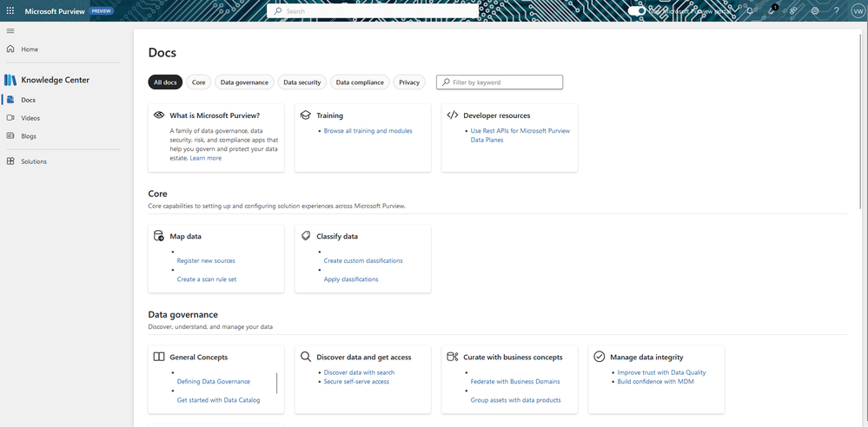This screenshot has width=868, height=427.
Task: Click the Knowledge Center heading text
Action: (x=56, y=80)
